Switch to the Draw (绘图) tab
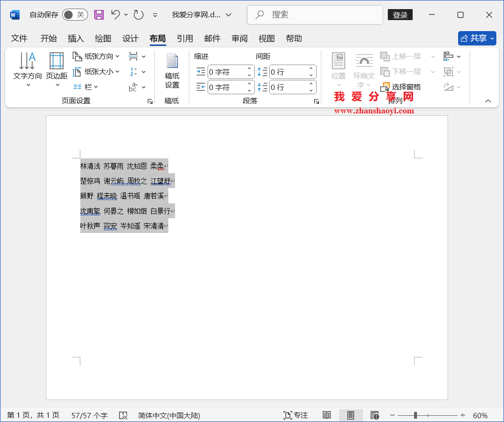The height and width of the screenshot is (422, 504). [103, 39]
